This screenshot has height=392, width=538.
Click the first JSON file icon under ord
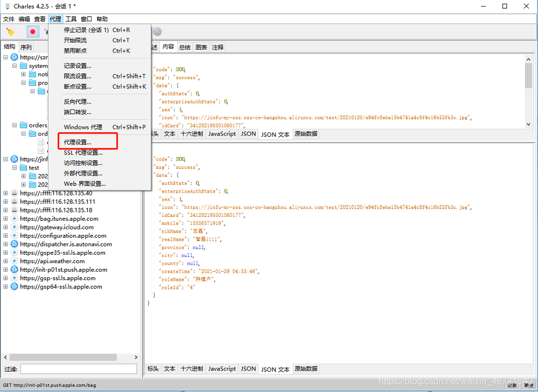[41, 142]
